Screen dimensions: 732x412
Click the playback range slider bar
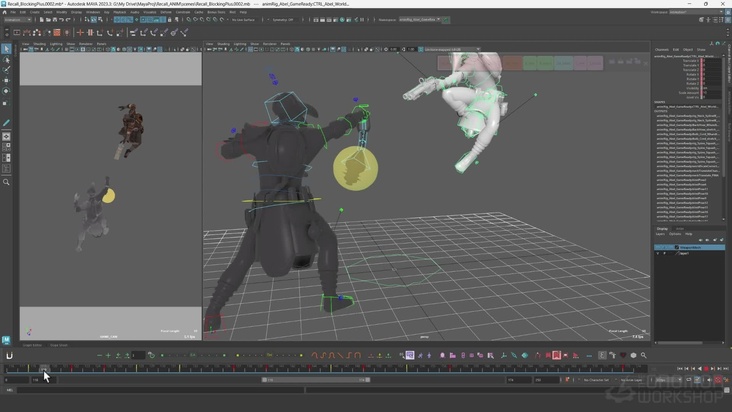tap(315, 380)
